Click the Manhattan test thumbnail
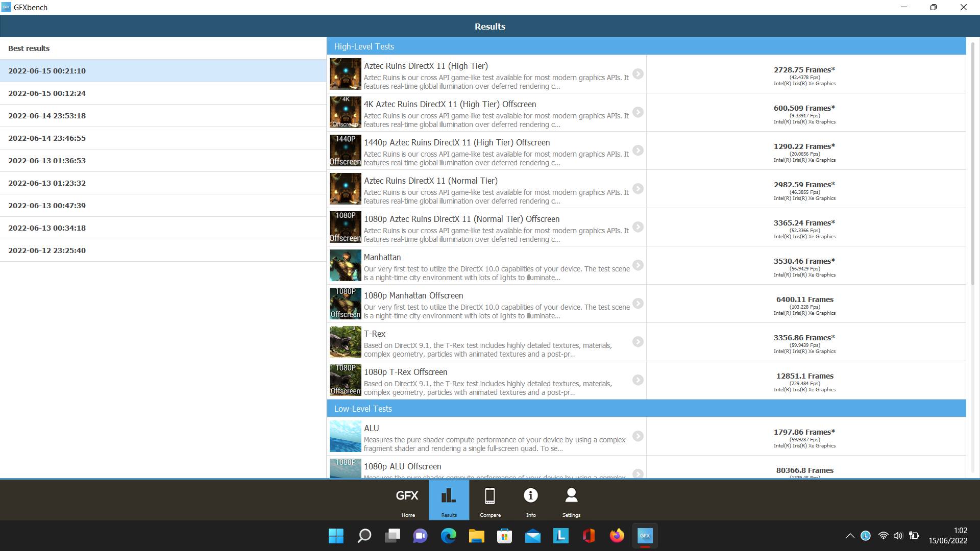 point(346,265)
